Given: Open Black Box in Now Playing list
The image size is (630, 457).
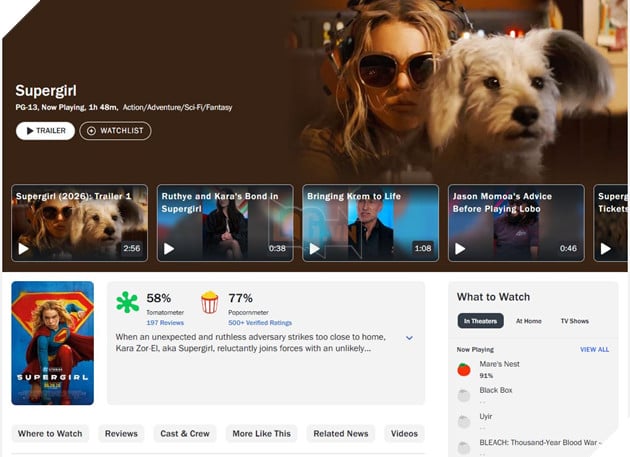Looking at the screenshot, I should pyautogui.click(x=496, y=390).
